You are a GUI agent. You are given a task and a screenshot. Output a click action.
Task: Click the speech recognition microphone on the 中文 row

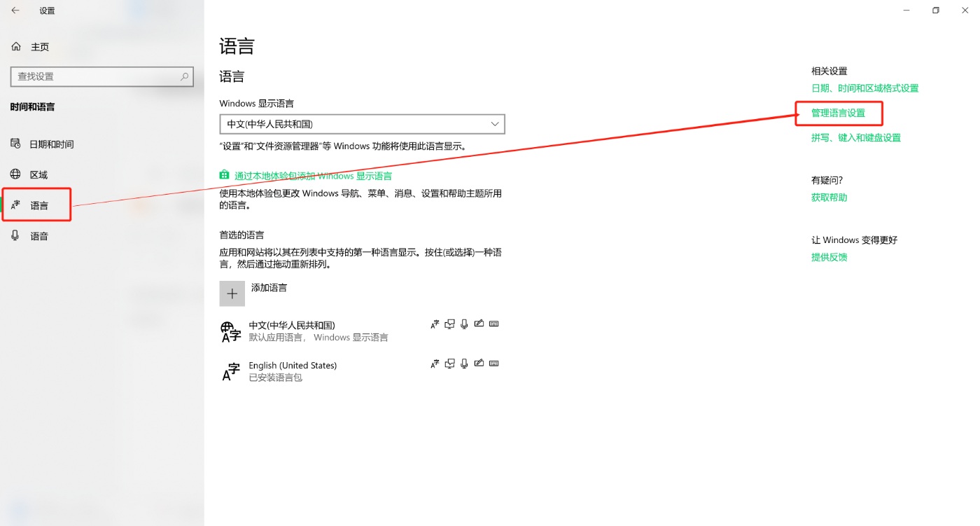pyautogui.click(x=464, y=324)
